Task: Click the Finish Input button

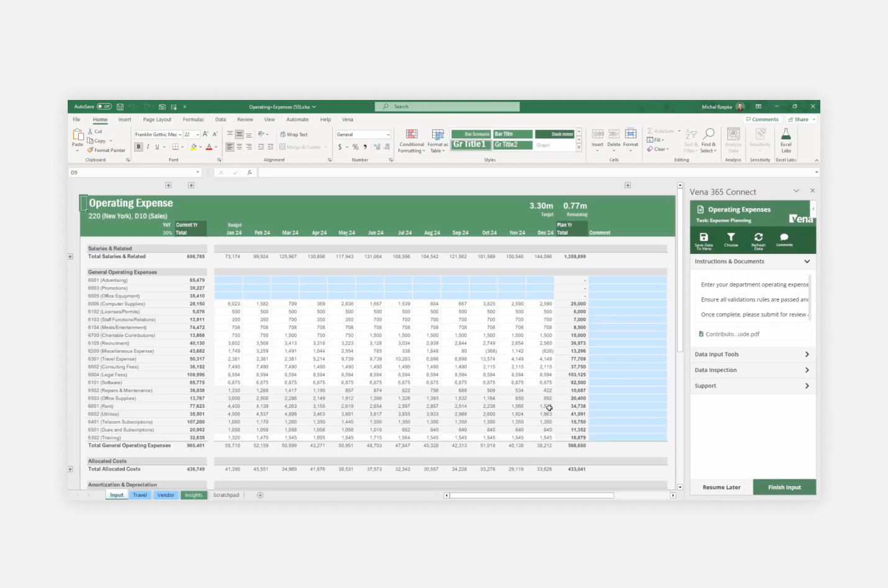Action: click(x=784, y=487)
